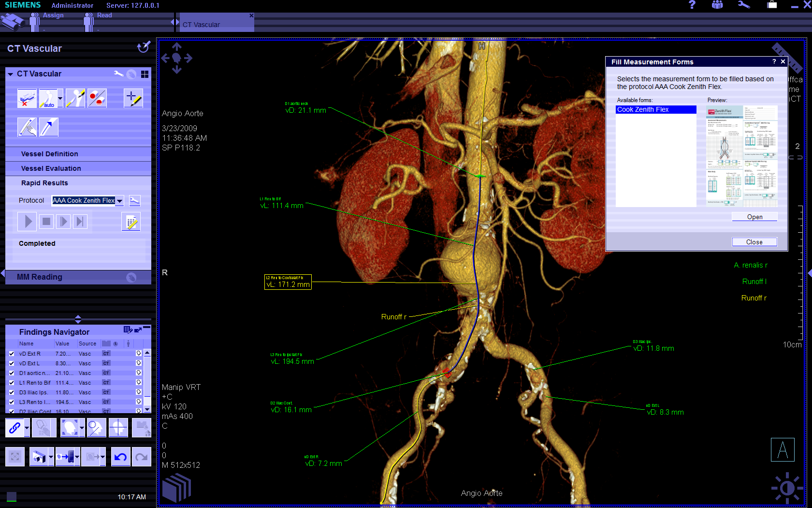
Task: Open the measurement report form icon
Action: 131,222
